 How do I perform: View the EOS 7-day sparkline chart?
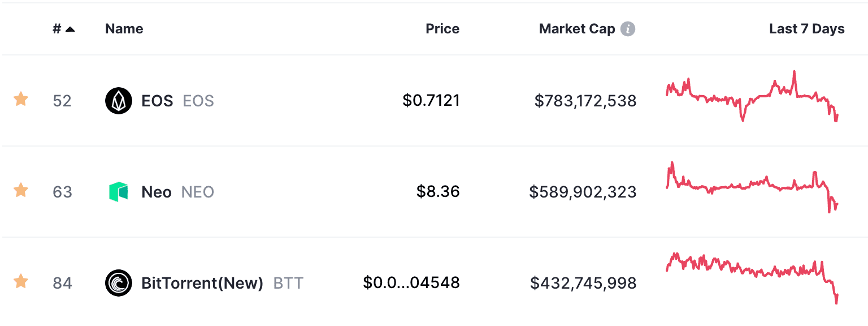click(x=752, y=96)
